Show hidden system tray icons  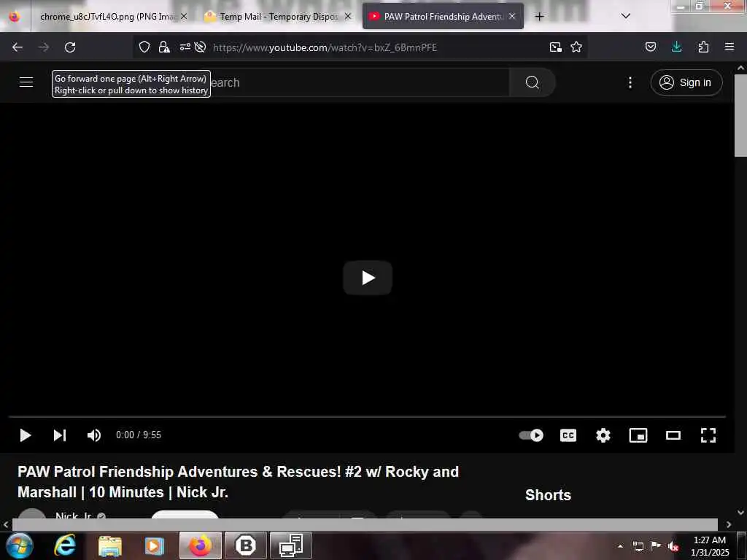tap(620, 546)
